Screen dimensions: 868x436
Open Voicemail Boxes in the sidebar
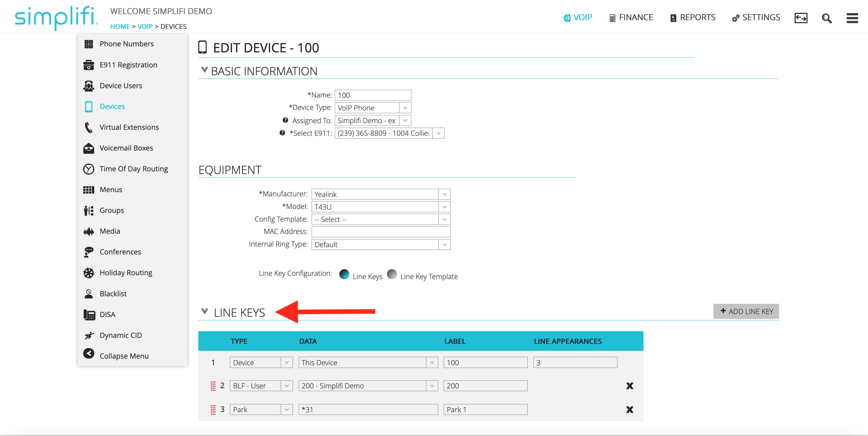(126, 148)
